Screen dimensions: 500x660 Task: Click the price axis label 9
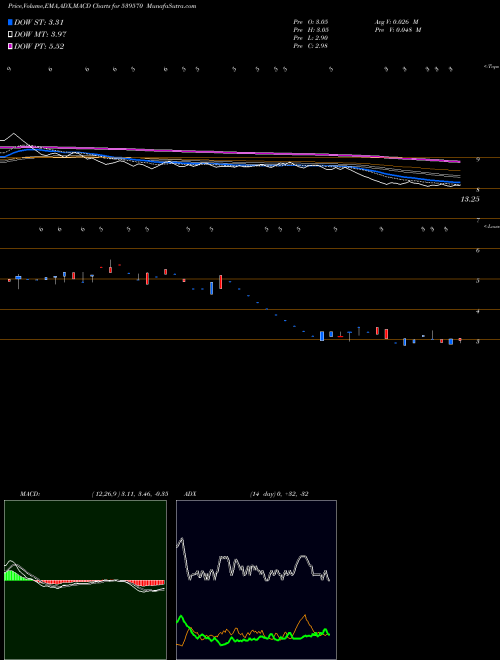point(478,160)
